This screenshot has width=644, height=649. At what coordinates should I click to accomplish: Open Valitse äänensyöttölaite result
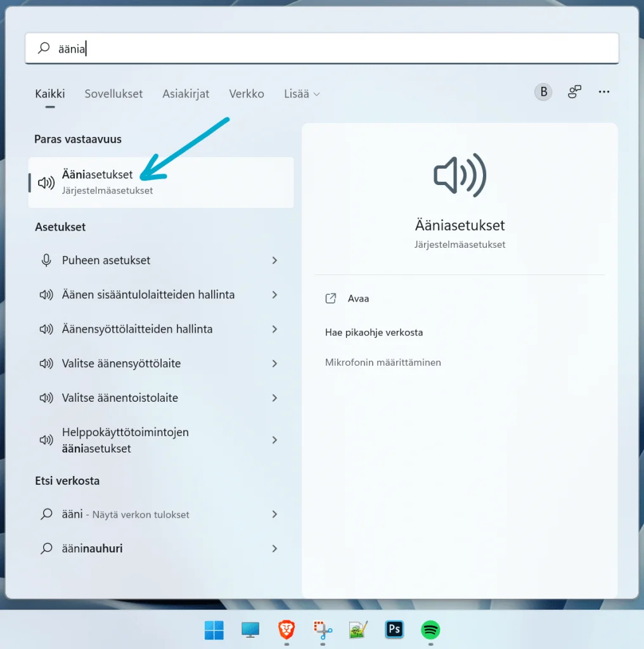161,363
